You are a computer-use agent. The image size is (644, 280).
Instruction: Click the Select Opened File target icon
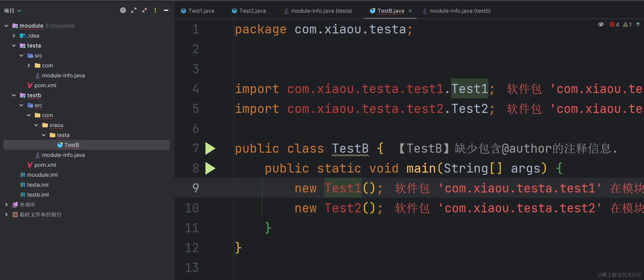(123, 10)
